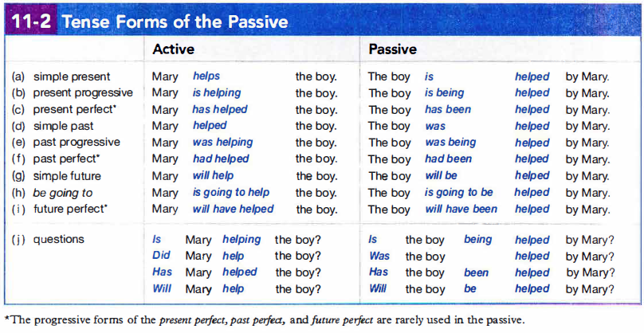Select the future perfect row label
Image resolution: width=644 pixels, height=333 pixels.
pyautogui.click(x=70, y=209)
